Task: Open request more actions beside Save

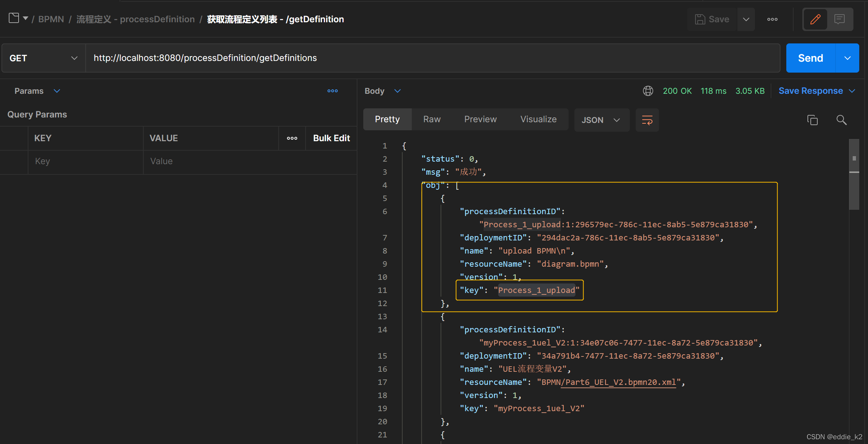Action: point(772,19)
